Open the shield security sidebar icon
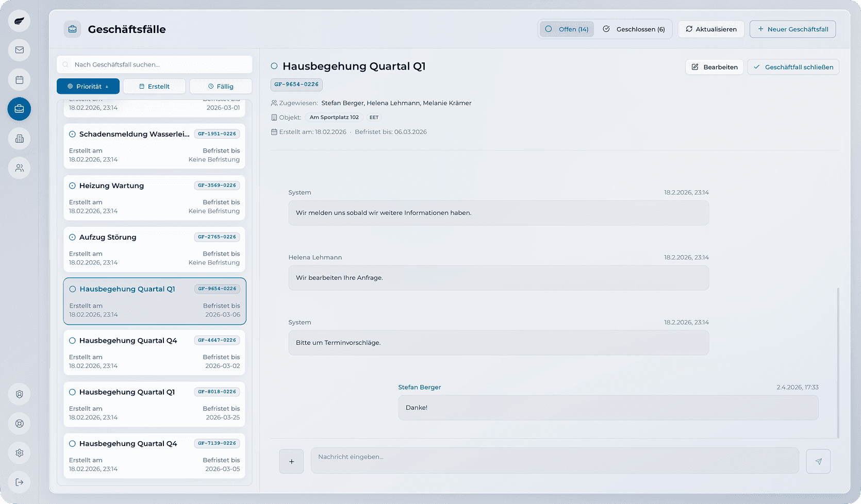This screenshot has width=861, height=504. click(19, 394)
